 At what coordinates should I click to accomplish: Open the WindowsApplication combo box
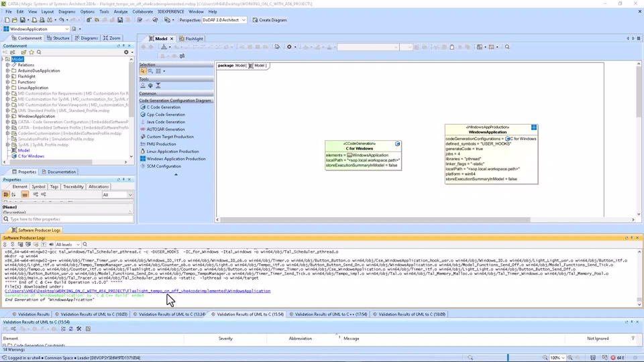click(36, 29)
